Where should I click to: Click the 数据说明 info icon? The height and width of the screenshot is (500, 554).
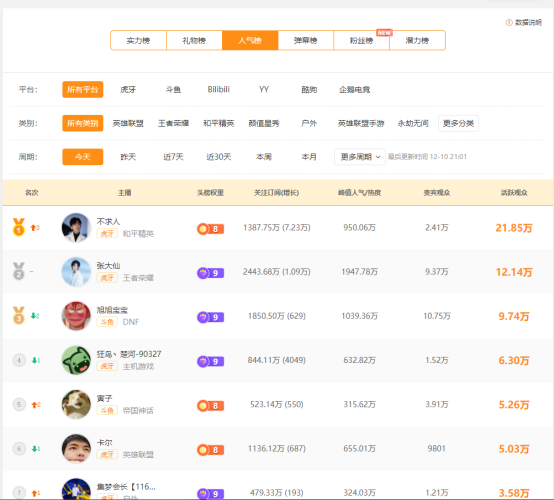(x=509, y=23)
